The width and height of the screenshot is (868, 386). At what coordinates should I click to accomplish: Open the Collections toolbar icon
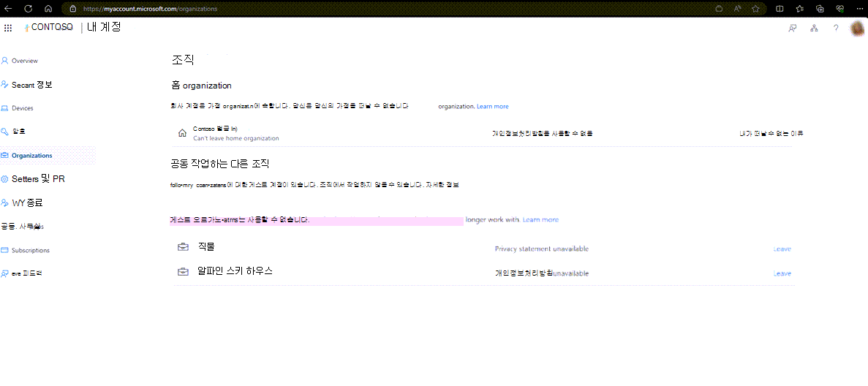[820, 9]
